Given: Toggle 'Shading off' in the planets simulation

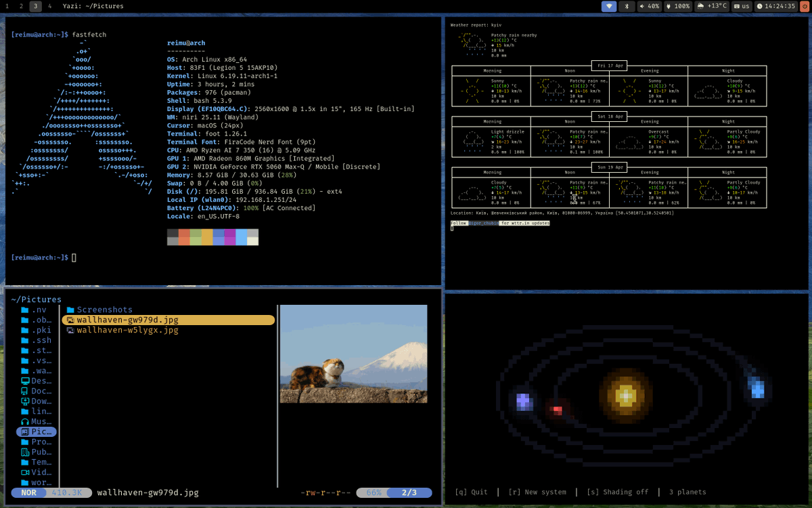Looking at the screenshot, I should tap(618, 492).
